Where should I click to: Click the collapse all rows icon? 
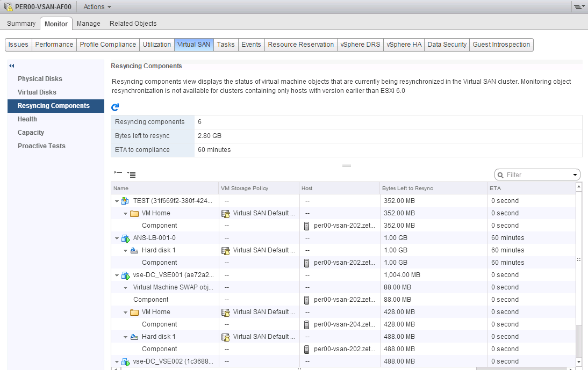[x=118, y=172]
